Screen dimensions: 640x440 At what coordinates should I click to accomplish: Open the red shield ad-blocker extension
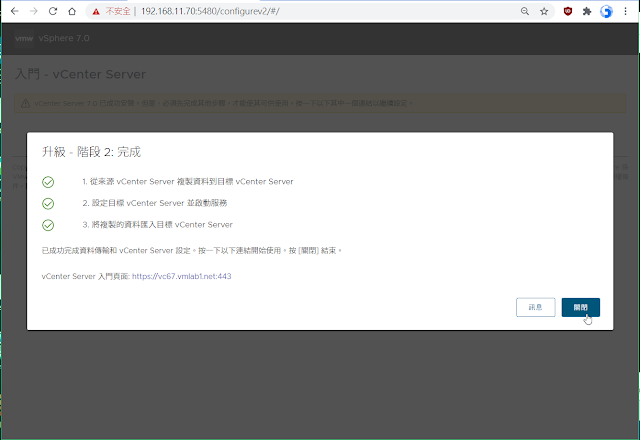[x=568, y=11]
